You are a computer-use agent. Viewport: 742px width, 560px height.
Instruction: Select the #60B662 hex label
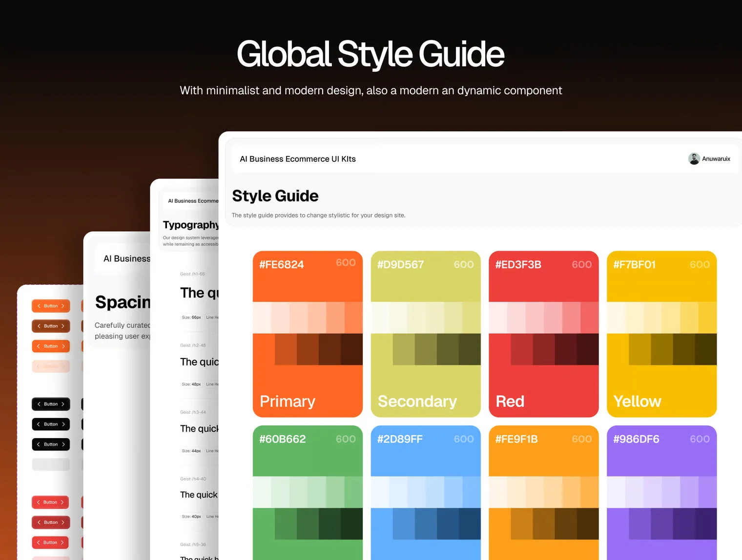(x=283, y=439)
